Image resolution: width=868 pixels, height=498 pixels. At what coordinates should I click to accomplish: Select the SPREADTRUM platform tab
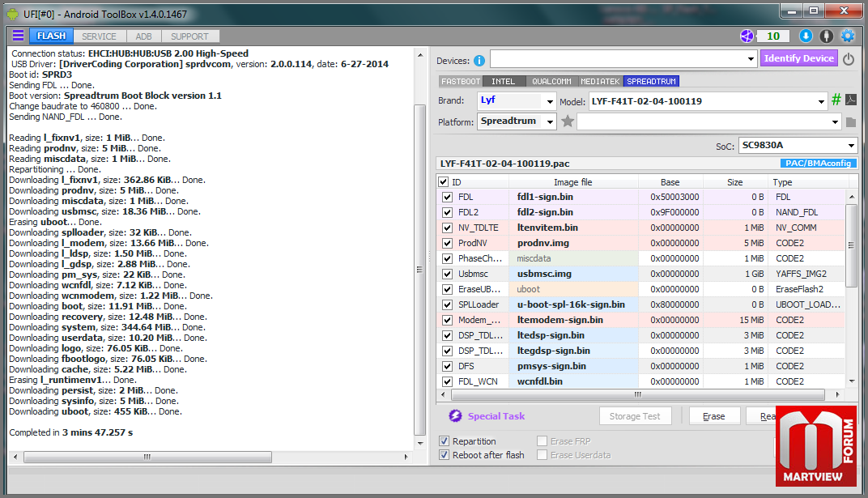click(651, 81)
